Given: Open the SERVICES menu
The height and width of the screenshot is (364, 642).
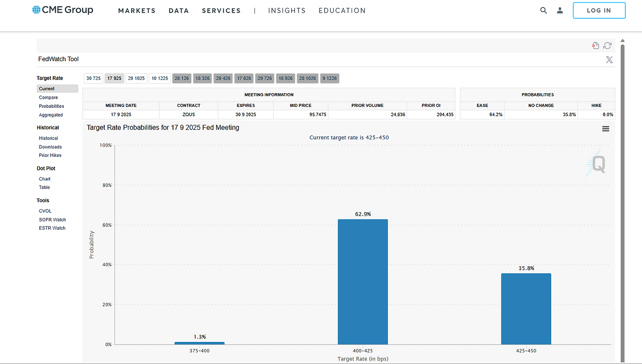Looking at the screenshot, I should 221,11.
